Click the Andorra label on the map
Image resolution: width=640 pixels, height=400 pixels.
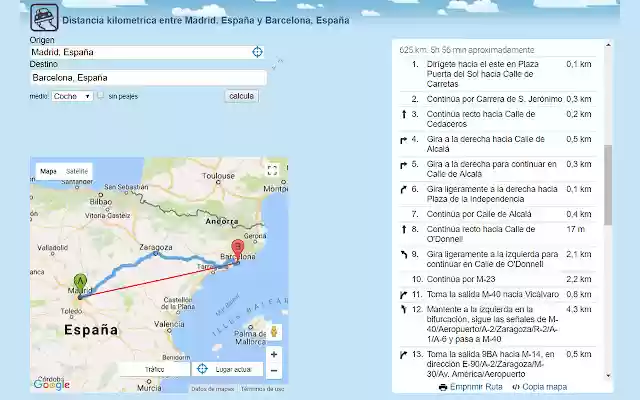pyautogui.click(x=222, y=221)
